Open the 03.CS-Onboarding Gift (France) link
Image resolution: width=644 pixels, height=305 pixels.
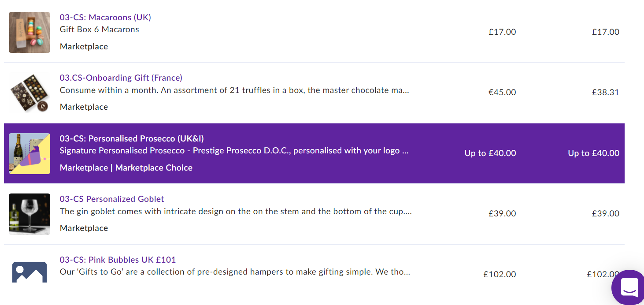pos(121,78)
